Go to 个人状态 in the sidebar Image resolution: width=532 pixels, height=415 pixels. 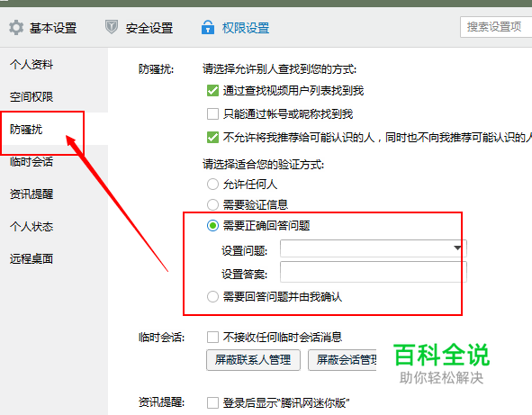click(x=32, y=226)
